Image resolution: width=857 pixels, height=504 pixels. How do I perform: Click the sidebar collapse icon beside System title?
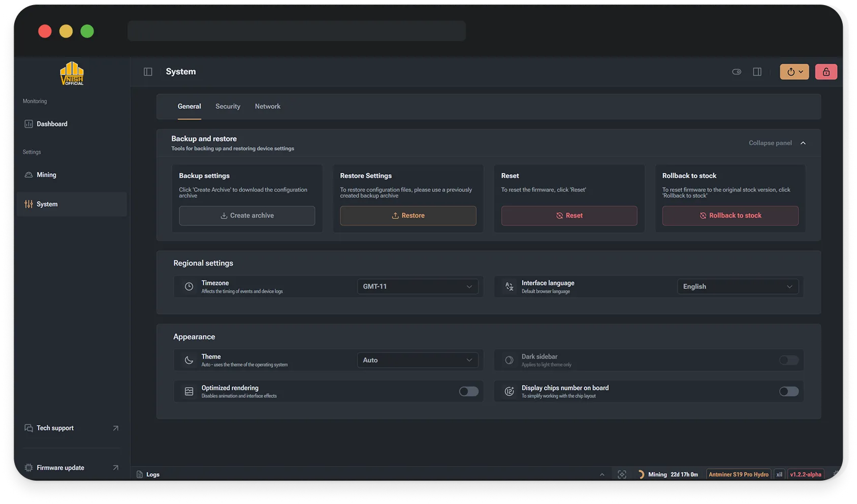tap(148, 72)
